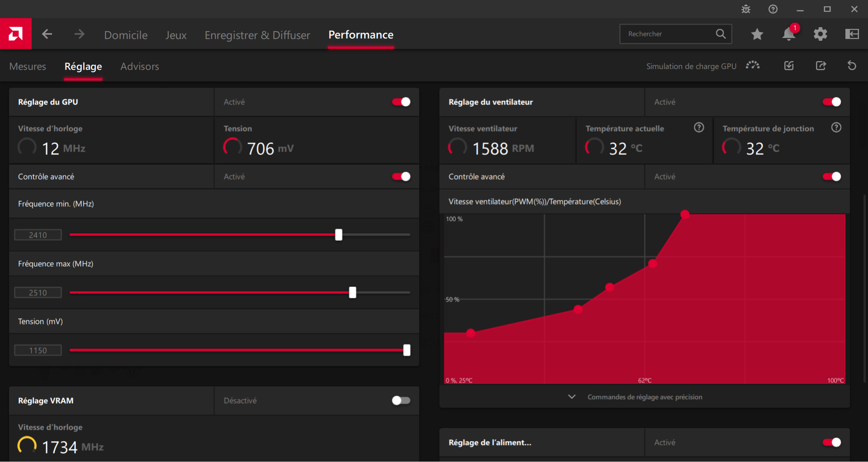
Task: Click the AMD logo home icon
Action: pos(16,33)
